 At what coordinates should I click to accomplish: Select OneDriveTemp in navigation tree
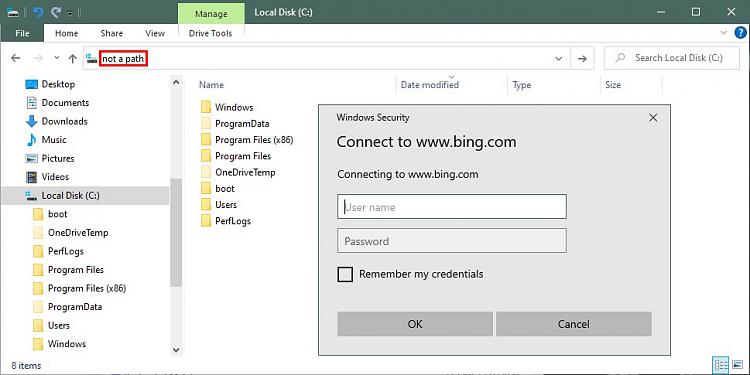[78, 233]
